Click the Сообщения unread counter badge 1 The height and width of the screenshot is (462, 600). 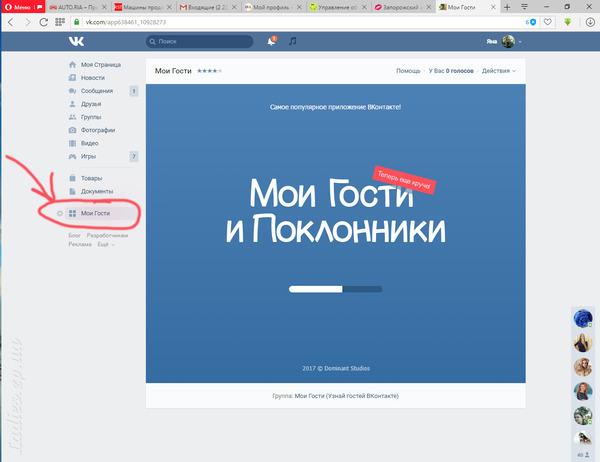coord(134,91)
